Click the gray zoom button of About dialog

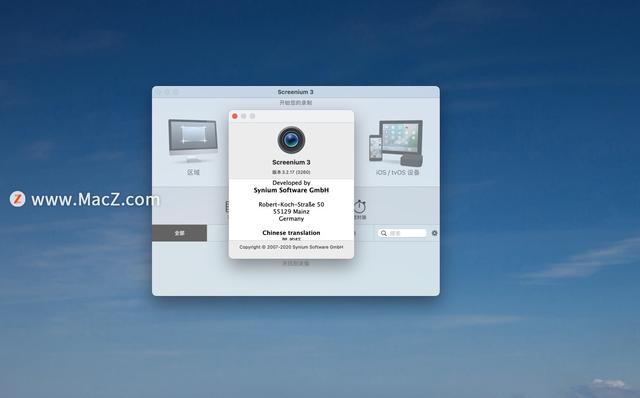pos(253,116)
